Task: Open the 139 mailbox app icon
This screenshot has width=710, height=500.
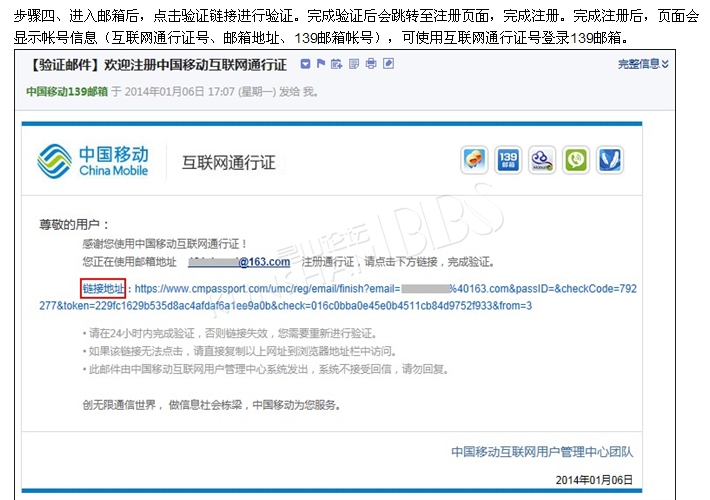Action: point(509,161)
